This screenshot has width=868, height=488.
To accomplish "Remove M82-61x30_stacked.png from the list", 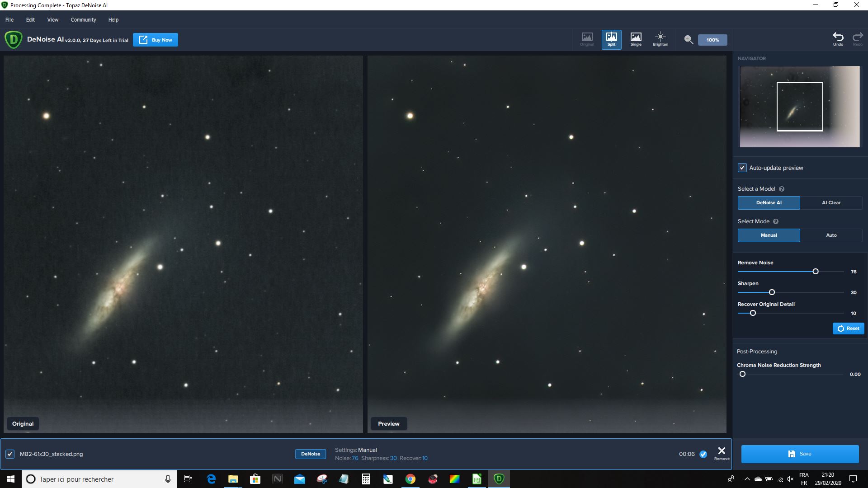I will [722, 453].
